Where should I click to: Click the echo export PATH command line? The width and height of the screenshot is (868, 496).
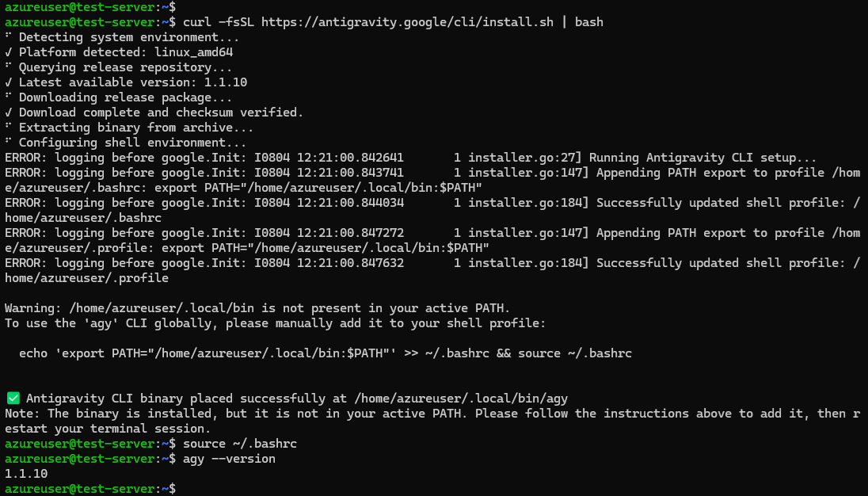(x=325, y=353)
